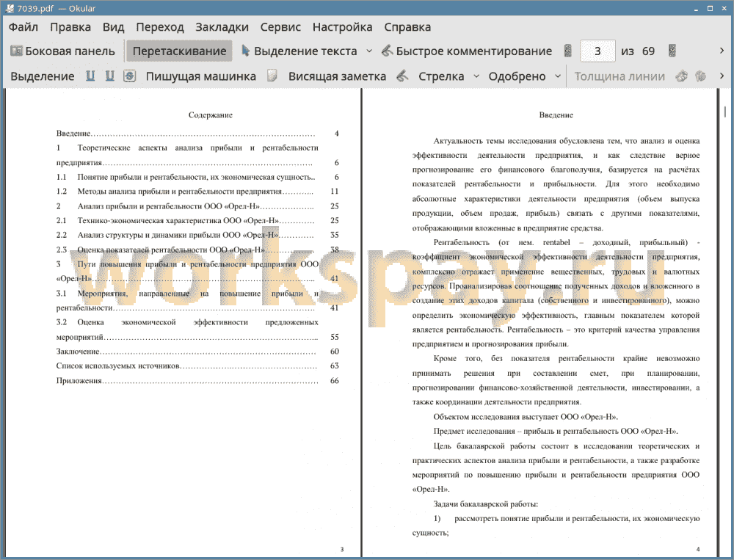Enable the Стрелка arrow annotation tool
The image size is (734, 560).
pos(441,76)
